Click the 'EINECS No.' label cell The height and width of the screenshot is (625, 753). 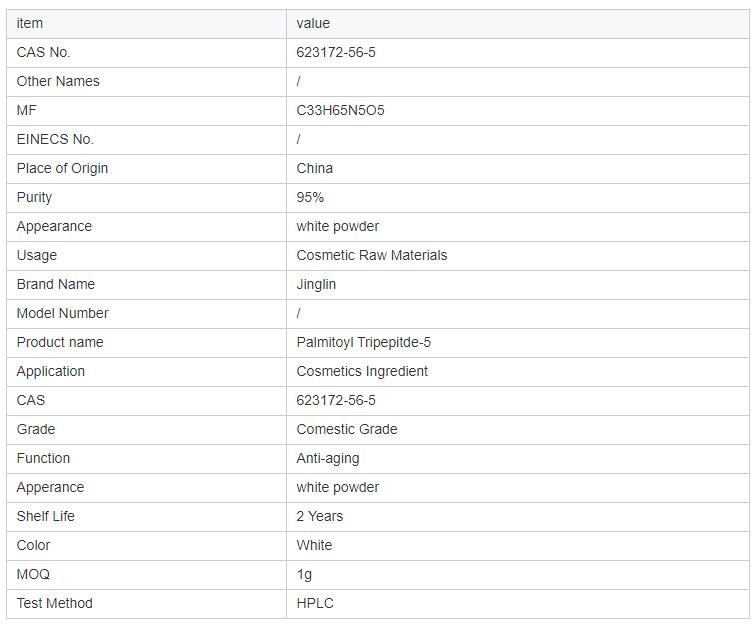[55, 139]
